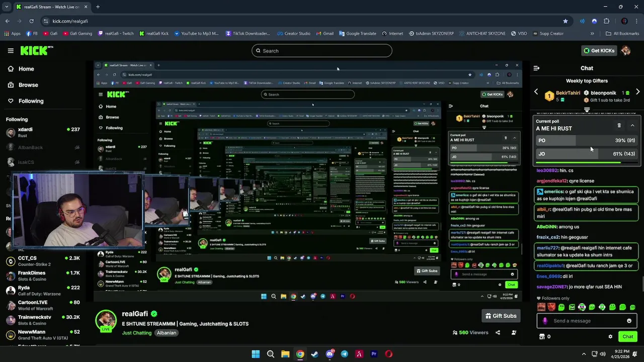Collapse the chat panel with the arrow icon
644x362 pixels.
pos(536,68)
